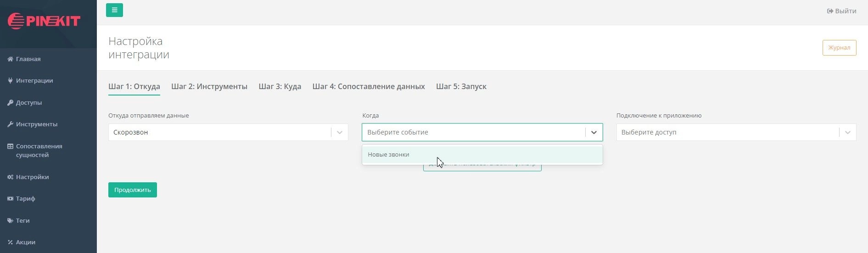Click the Инструменты wrench icon
The width and height of the screenshot is (868, 253).
coord(10,124)
